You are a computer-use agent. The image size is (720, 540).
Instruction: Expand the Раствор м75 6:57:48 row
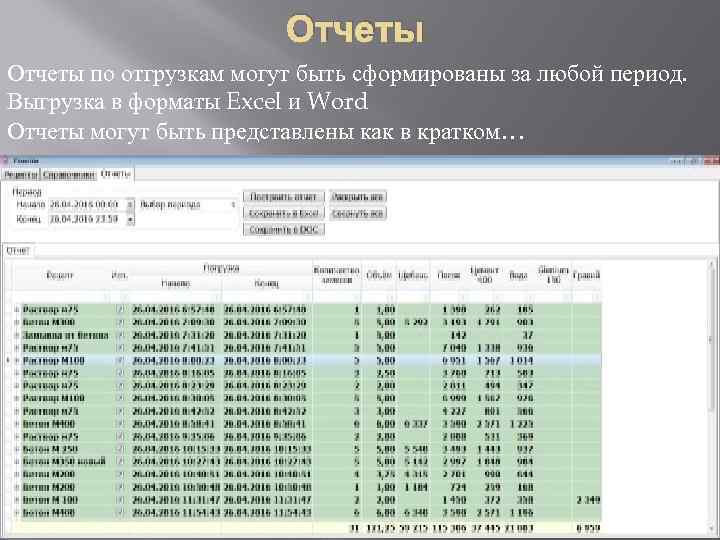17,309
